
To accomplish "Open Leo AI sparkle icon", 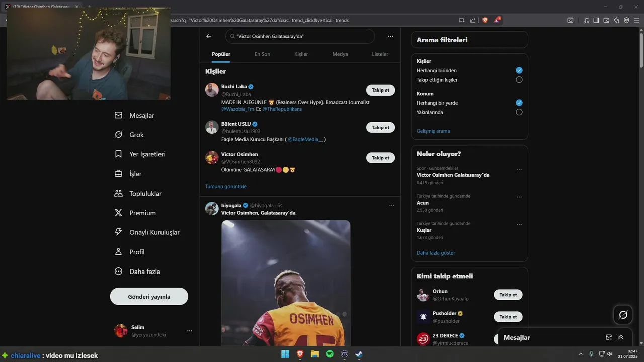I will click(617, 20).
